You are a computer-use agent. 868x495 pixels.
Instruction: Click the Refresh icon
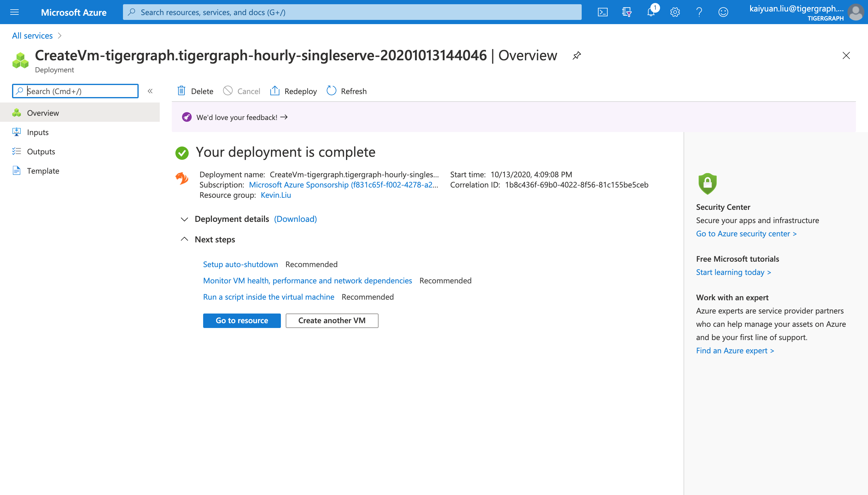click(332, 91)
